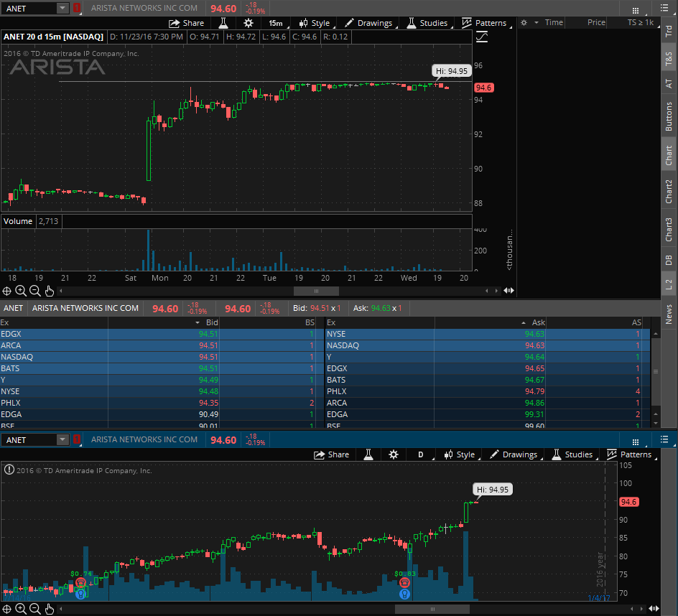678x616 pixels.
Task: Click ANET symbol field in top chart
Action: 29,8
